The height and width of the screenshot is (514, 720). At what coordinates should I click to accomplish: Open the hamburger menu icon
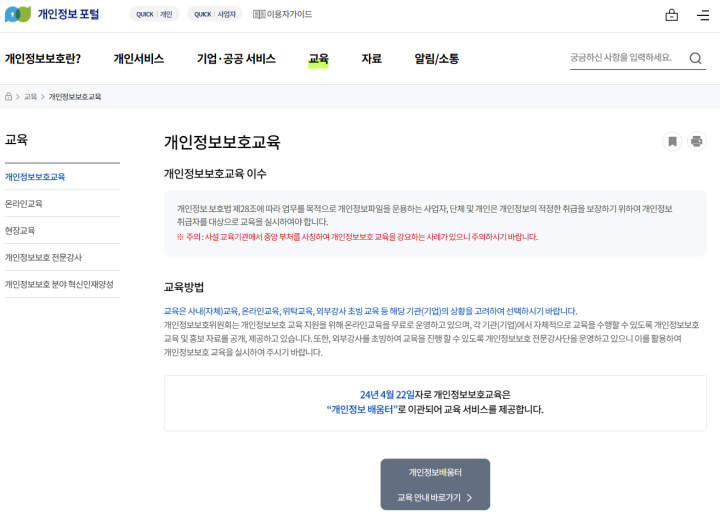click(x=703, y=15)
